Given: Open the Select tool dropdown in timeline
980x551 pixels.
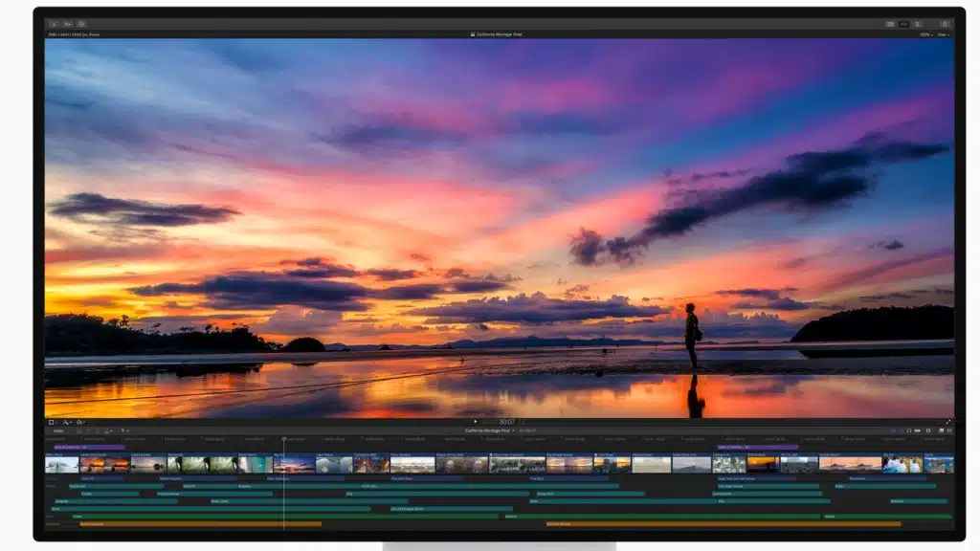Looking at the screenshot, I should tap(124, 430).
